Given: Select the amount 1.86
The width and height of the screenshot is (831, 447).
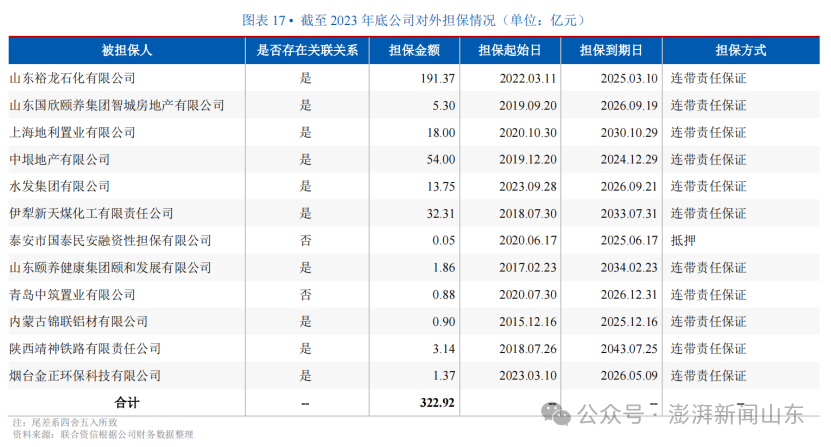Looking at the screenshot, I should (x=444, y=268).
